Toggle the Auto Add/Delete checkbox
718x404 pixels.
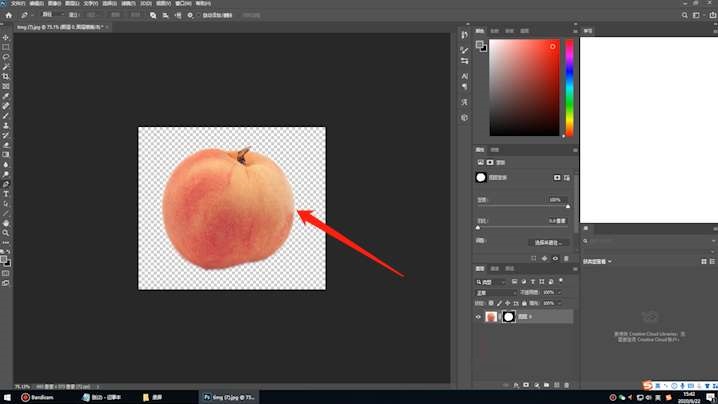[x=199, y=15]
